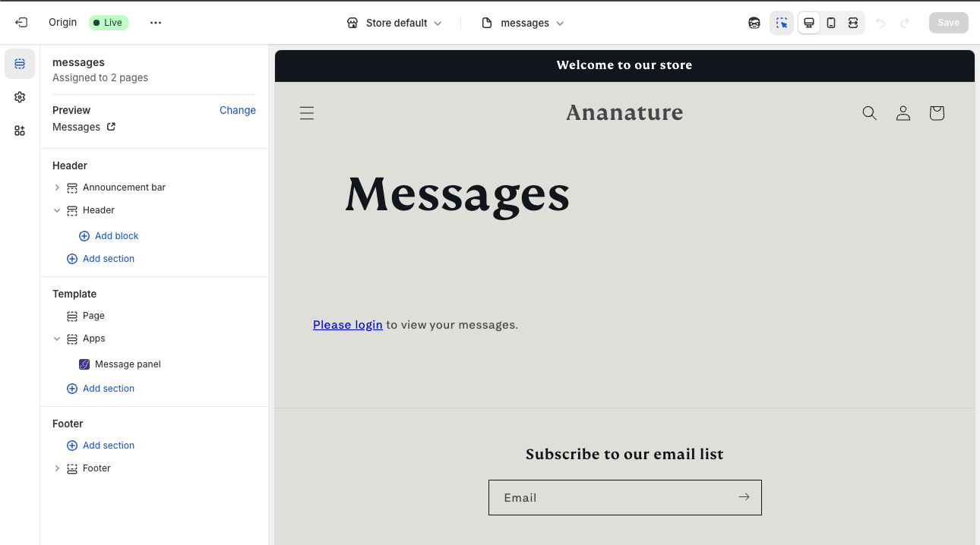Image resolution: width=980 pixels, height=545 pixels.
Task: Switch to mobile preview
Action: click(x=831, y=23)
